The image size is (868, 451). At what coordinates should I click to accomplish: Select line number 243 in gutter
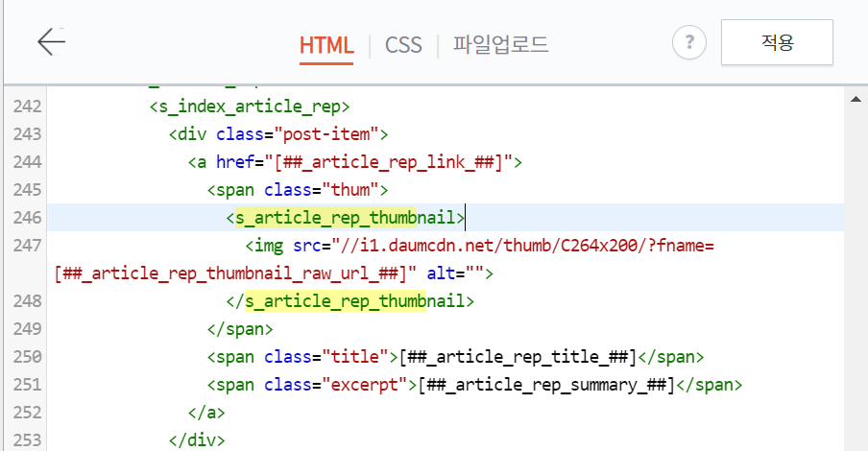pyautogui.click(x=27, y=134)
